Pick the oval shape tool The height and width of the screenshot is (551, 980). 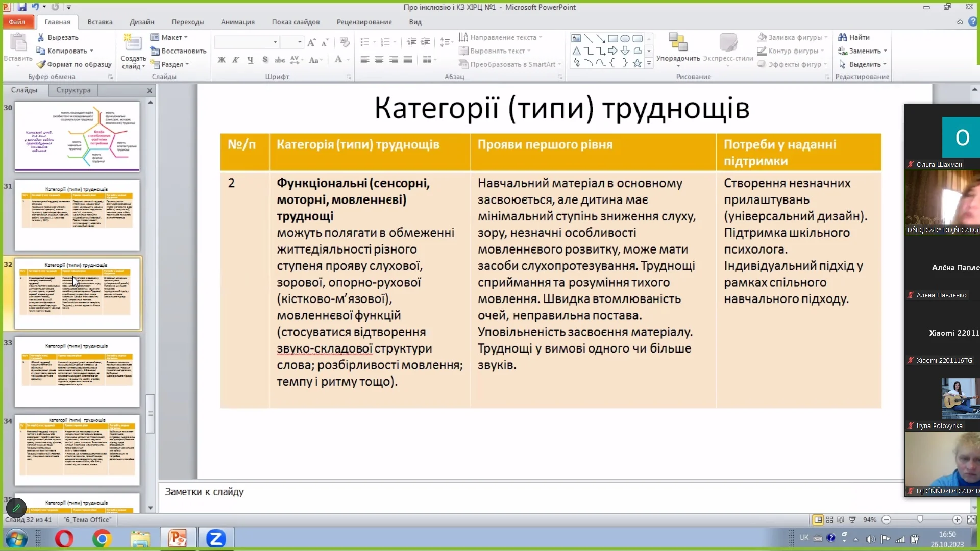(625, 38)
